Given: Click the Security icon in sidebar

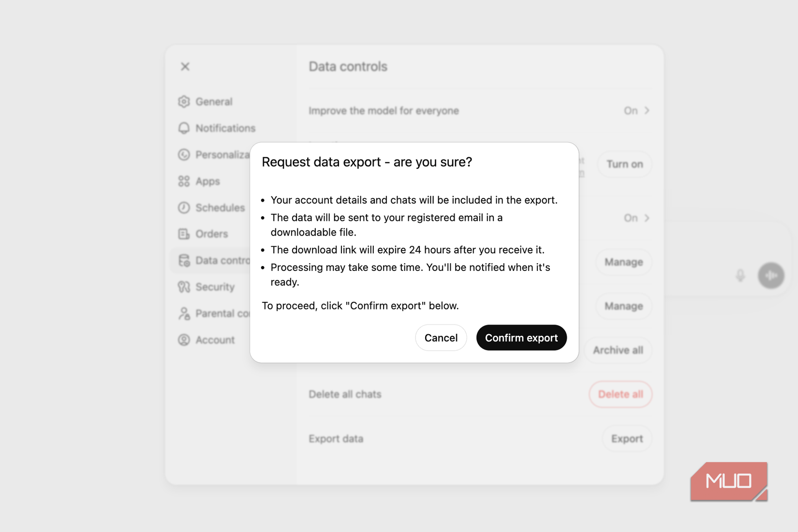Looking at the screenshot, I should 184,287.
